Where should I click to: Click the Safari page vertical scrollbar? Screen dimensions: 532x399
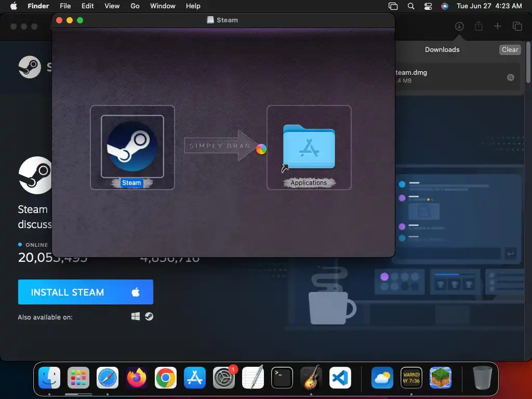pos(528,62)
